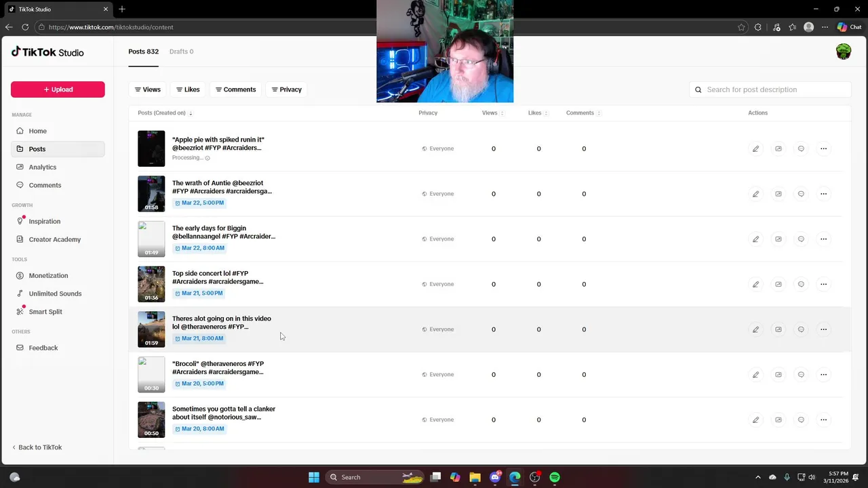Open Analytics in the sidebar
Image resolution: width=868 pixels, height=488 pixels.
click(58, 167)
